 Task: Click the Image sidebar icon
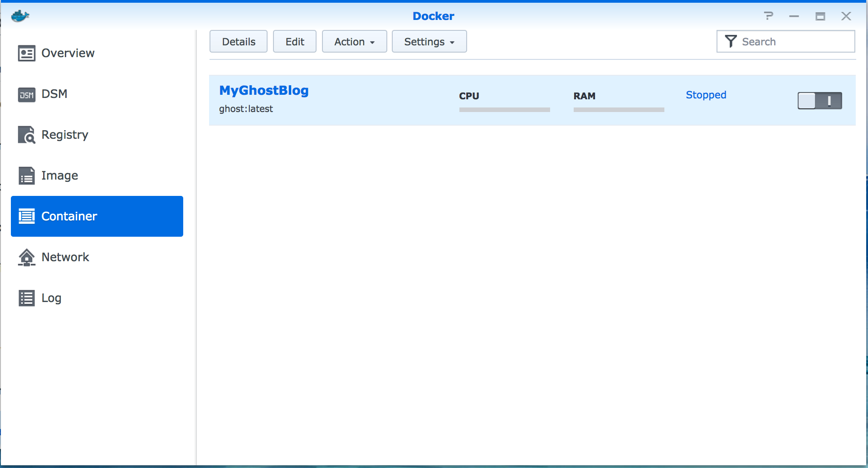[x=26, y=175]
